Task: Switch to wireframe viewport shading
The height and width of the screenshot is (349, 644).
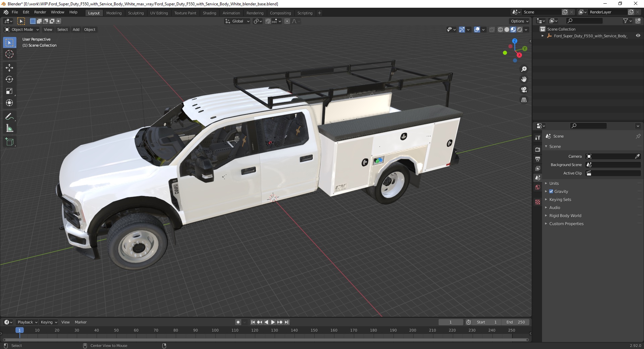Action: [x=500, y=30]
